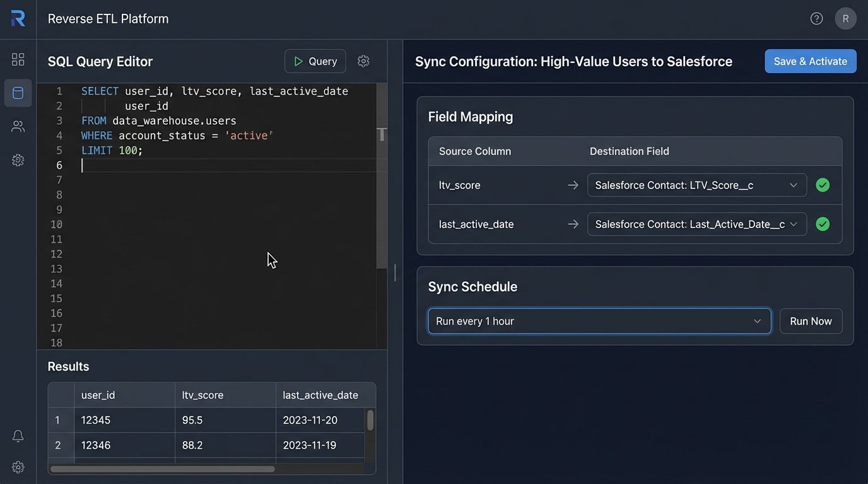
Task: Click on line 6 of the SQL editor
Action: tap(227, 165)
